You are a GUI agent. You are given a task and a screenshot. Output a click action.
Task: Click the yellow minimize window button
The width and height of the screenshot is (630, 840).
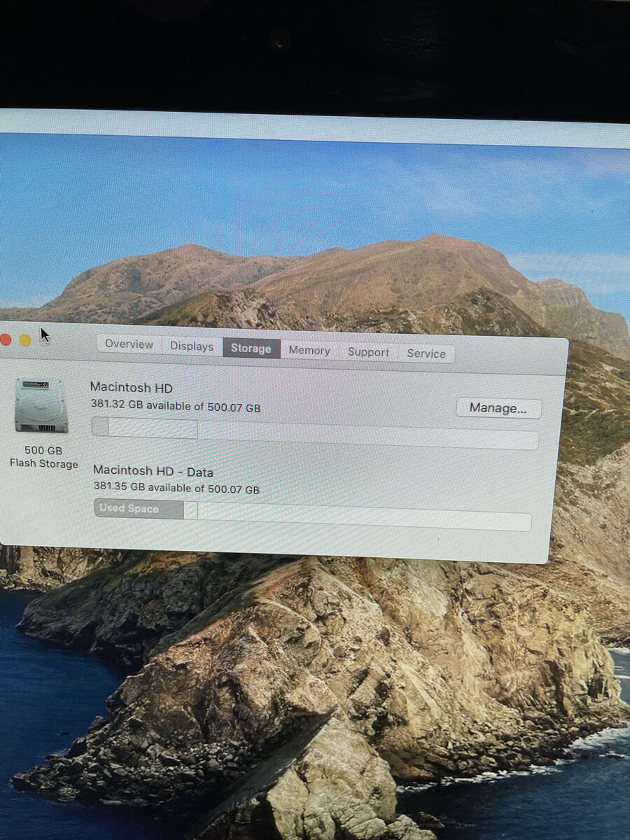[x=25, y=340]
